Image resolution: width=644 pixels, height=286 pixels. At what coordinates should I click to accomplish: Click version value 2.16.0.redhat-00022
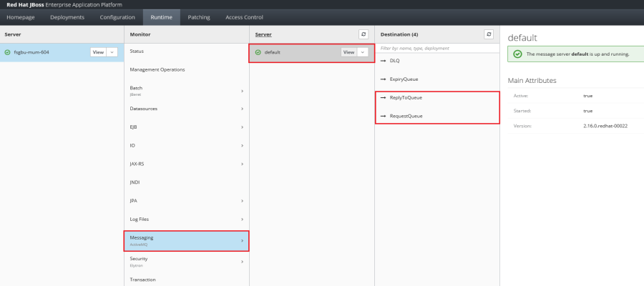605,126
